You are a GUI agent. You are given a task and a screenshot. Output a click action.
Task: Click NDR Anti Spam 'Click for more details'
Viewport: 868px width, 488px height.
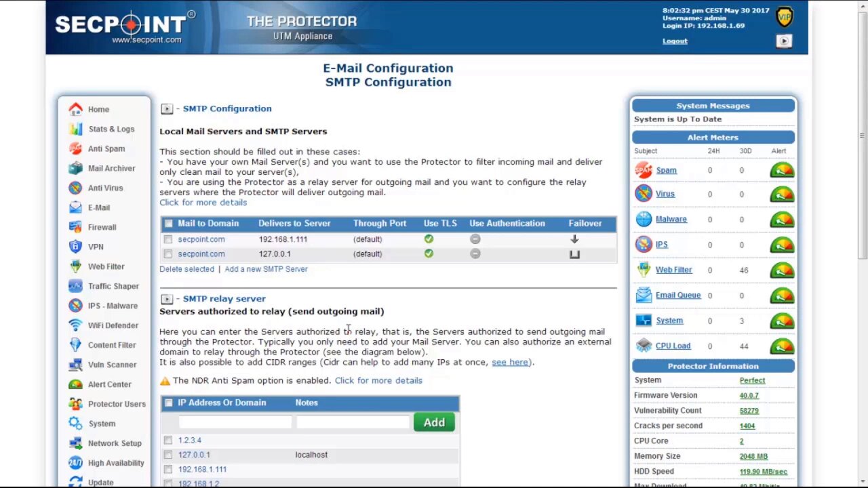378,380
